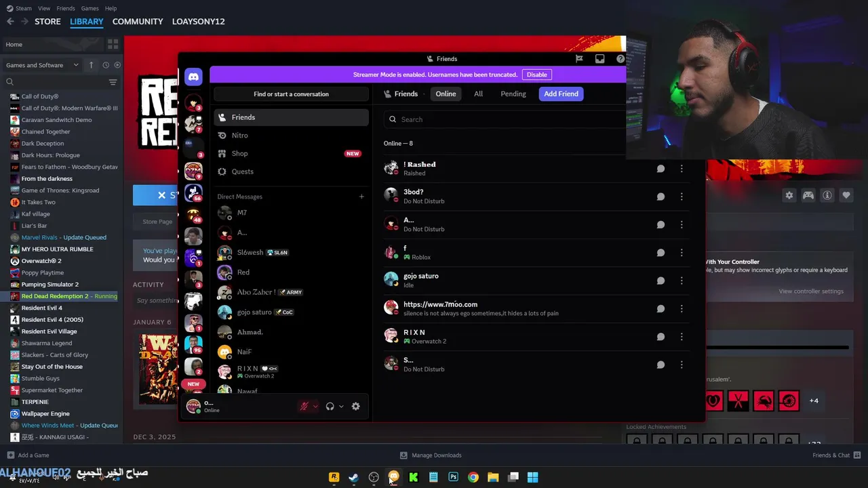Click the Add Friend button

click(x=561, y=94)
